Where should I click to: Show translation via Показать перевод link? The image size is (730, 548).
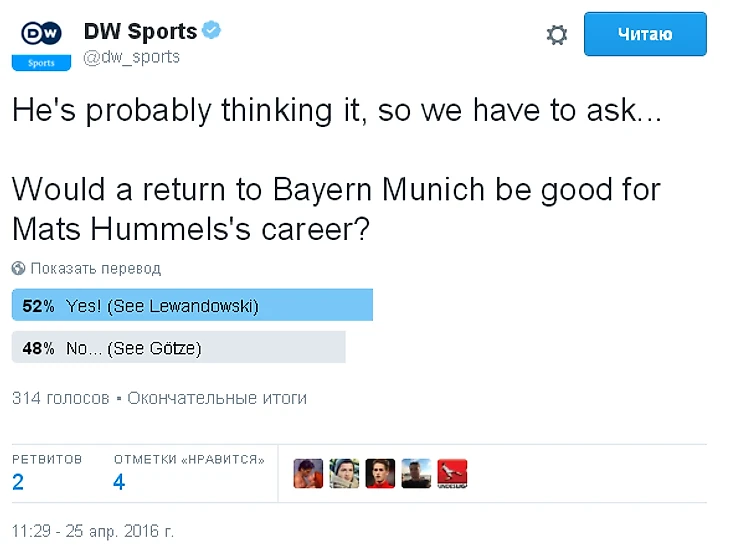click(95, 269)
